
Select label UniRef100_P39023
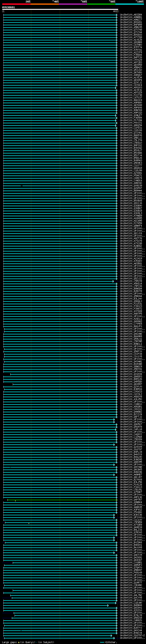(x=131, y=306)
